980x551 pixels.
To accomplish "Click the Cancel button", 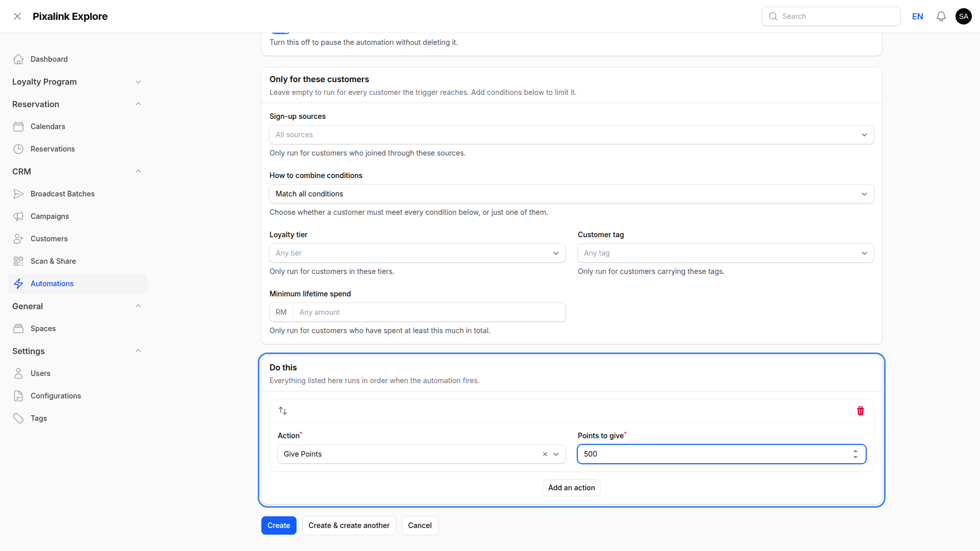I will tap(420, 525).
